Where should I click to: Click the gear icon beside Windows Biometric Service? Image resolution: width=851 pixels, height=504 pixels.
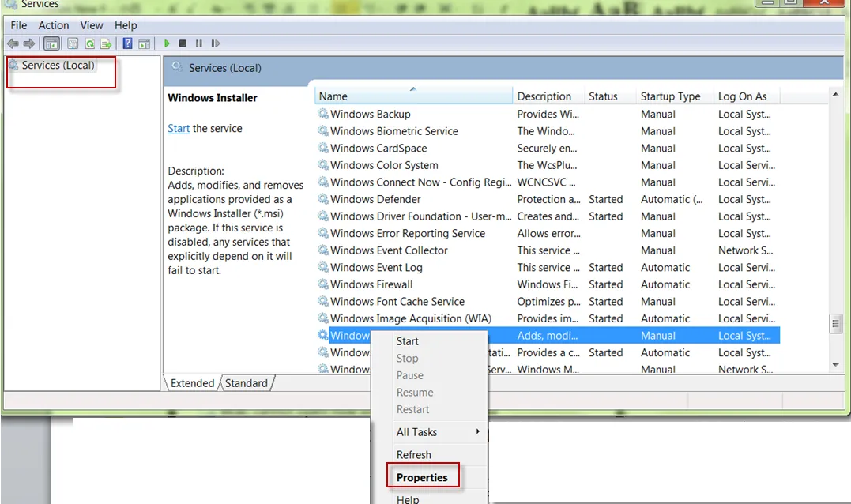[x=323, y=131]
